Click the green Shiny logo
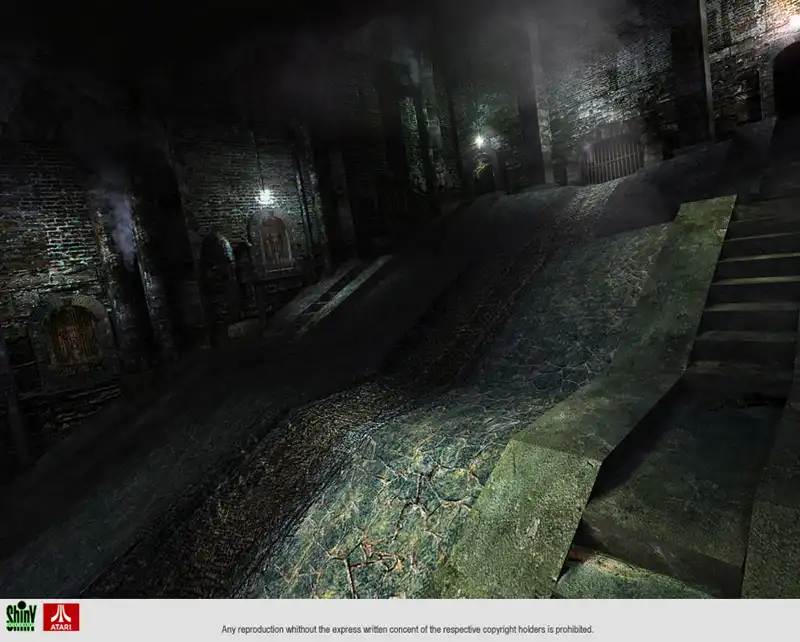 [x=20, y=616]
